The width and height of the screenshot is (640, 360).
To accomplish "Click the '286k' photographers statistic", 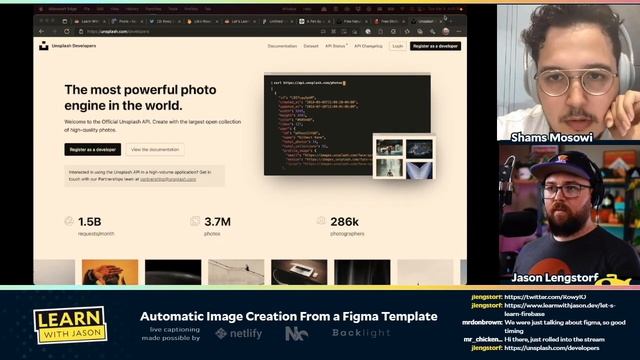I will point(344,222).
